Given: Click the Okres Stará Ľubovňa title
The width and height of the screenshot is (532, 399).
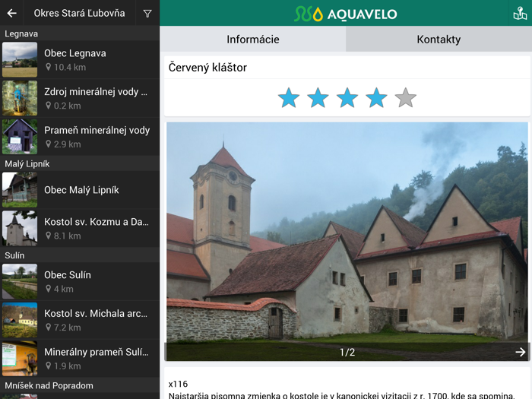Looking at the screenshot, I should 79,13.
